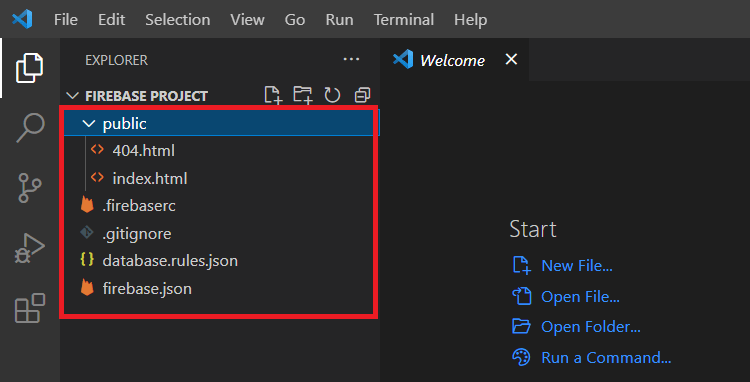This screenshot has height=382, width=750.
Task: Open the View menu
Action: (247, 20)
